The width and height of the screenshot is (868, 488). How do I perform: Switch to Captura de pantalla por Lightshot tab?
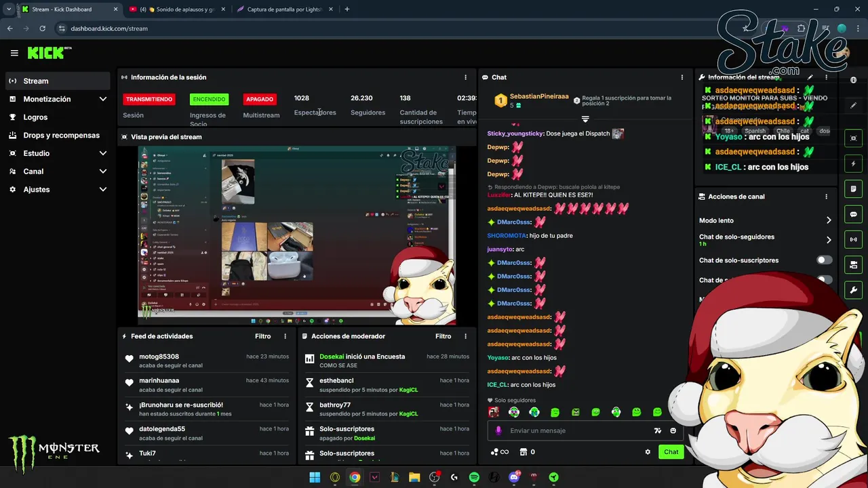point(285,9)
